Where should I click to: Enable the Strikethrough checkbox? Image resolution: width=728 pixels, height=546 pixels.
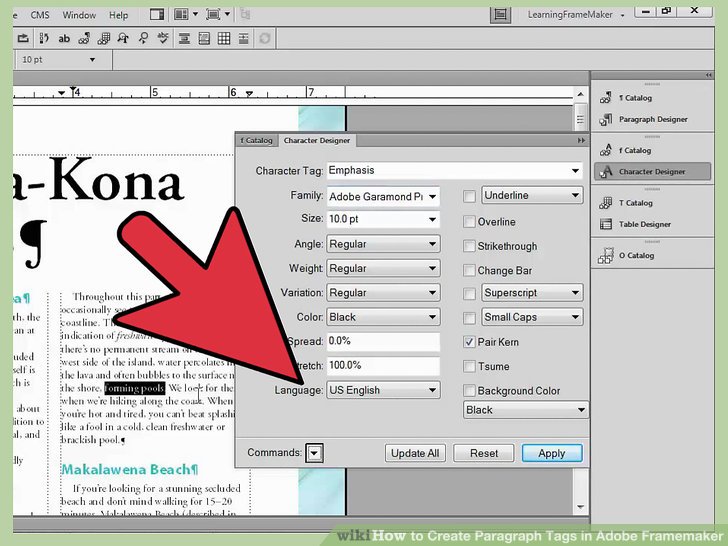pyautogui.click(x=469, y=246)
